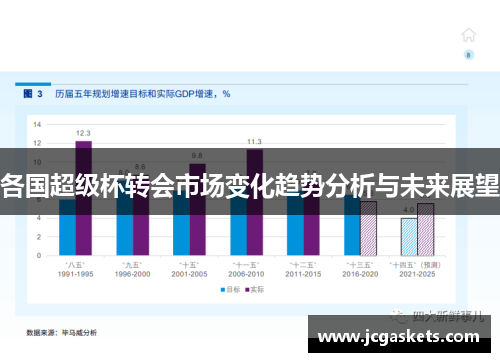
Task: Click the page number 8 badge
Action: (469, 55)
